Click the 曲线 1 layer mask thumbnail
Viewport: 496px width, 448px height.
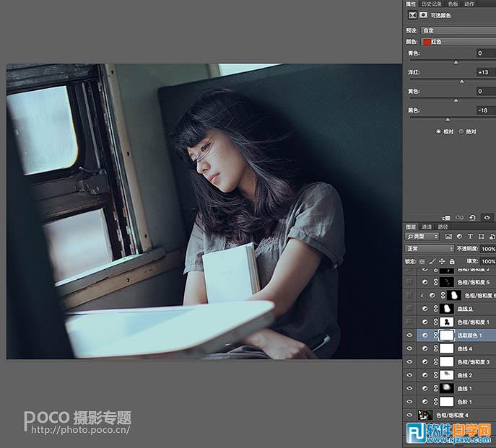tap(447, 388)
